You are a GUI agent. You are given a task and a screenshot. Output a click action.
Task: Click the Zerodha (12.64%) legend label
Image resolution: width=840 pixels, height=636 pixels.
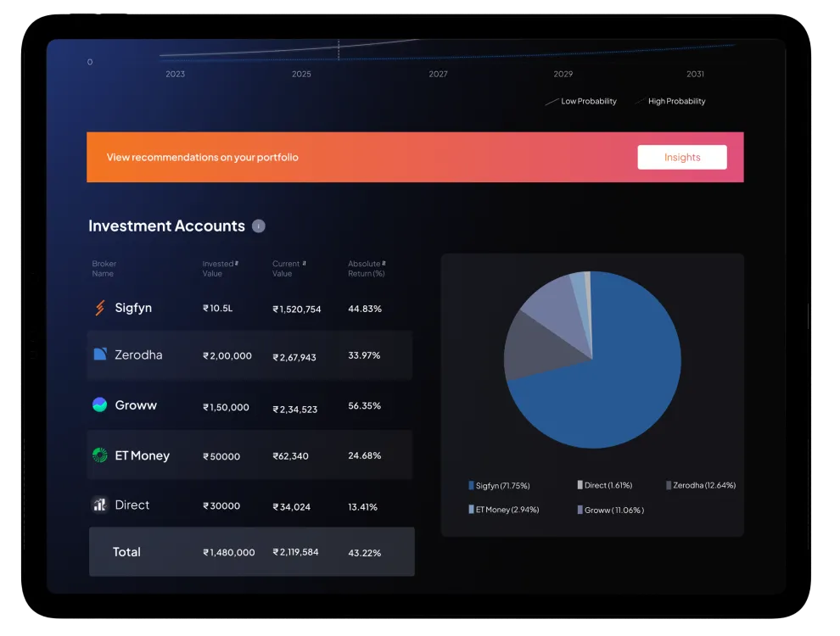(x=704, y=485)
